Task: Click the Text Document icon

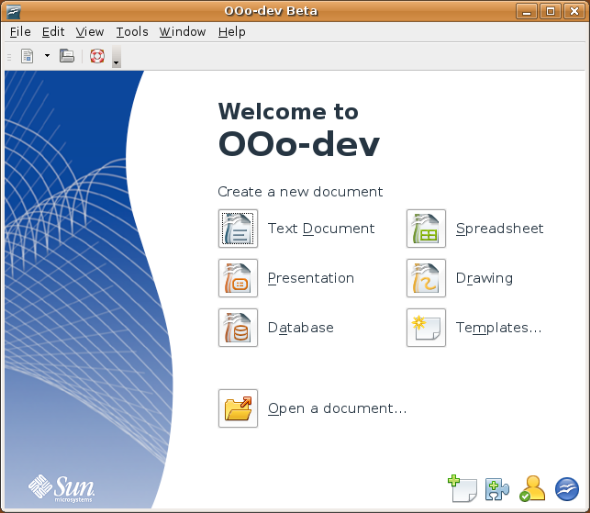Action: point(238,228)
